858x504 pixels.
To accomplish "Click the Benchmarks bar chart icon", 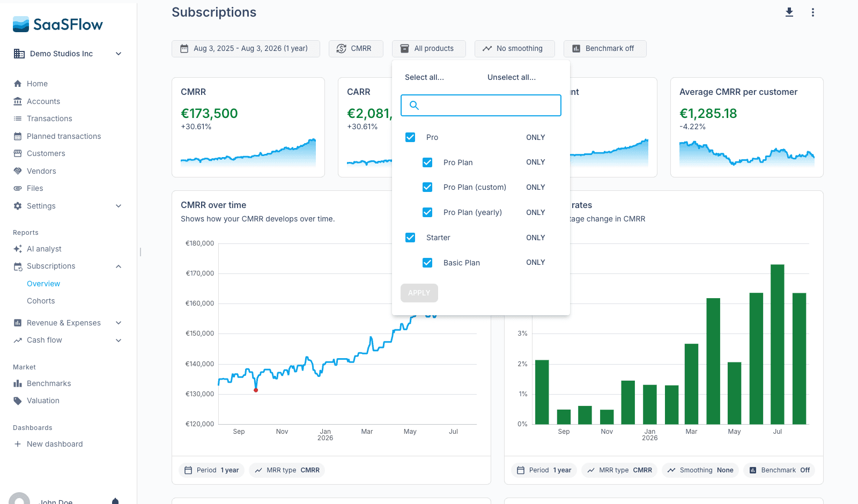I will 18,383.
